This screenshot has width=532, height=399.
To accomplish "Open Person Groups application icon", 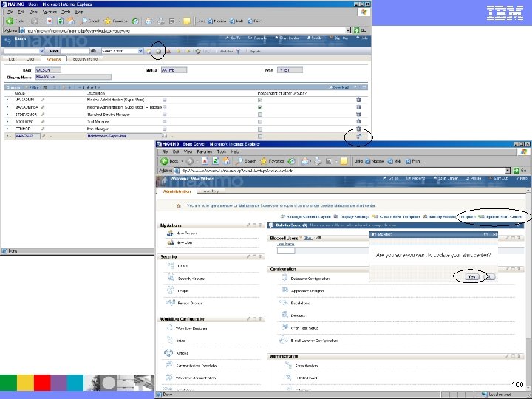I will coord(171,303).
